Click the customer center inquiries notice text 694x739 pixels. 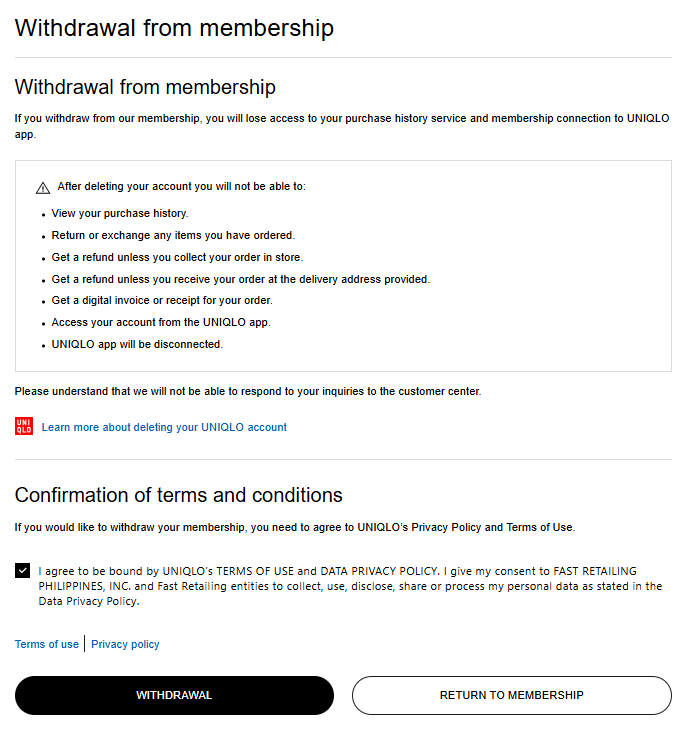[x=248, y=392]
